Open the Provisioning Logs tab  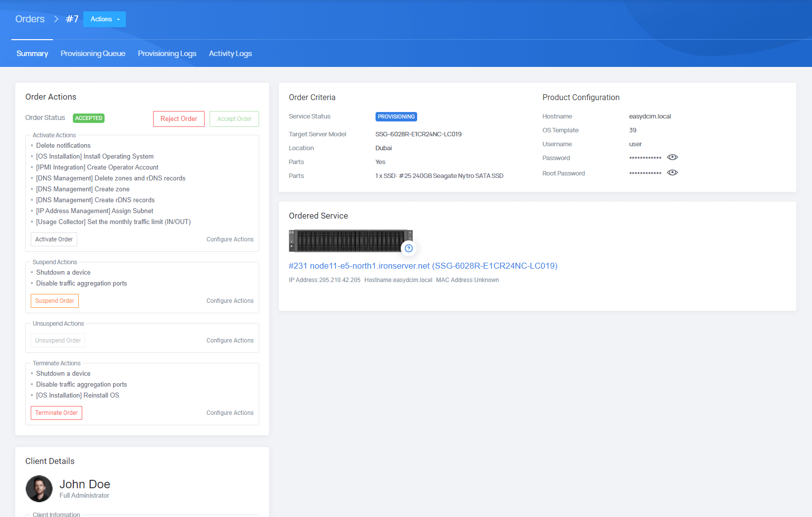coord(167,54)
